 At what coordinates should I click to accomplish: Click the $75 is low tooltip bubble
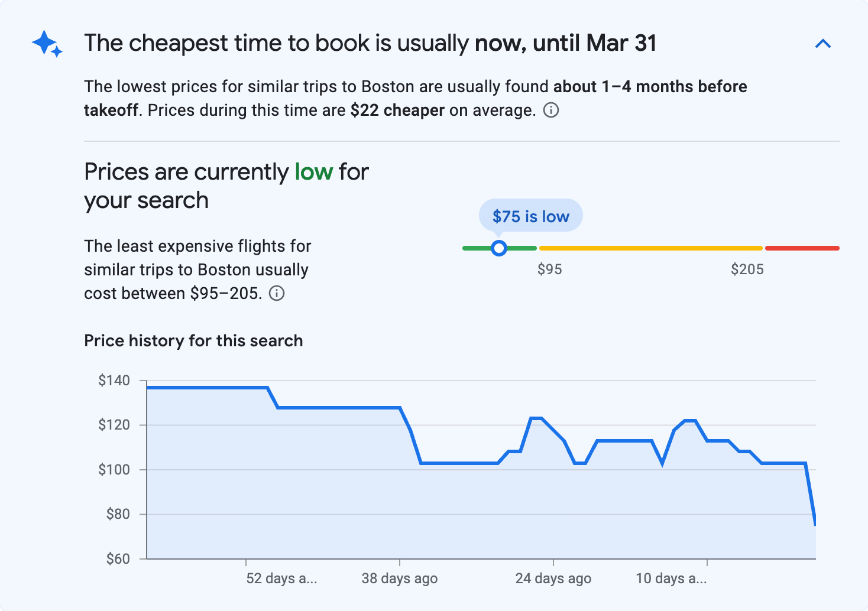tap(530, 215)
